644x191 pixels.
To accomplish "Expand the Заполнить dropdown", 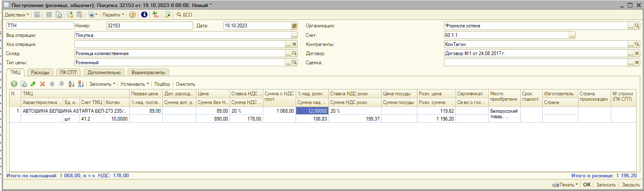I will [x=102, y=84].
